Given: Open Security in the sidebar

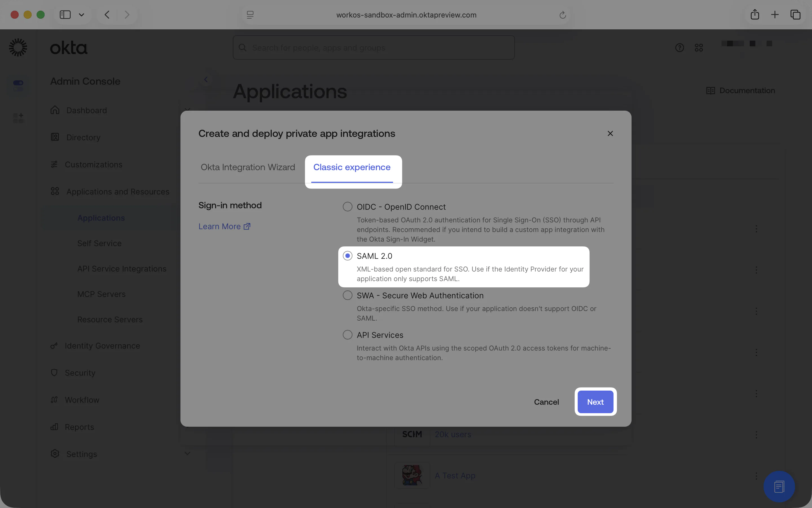Looking at the screenshot, I should tap(80, 373).
